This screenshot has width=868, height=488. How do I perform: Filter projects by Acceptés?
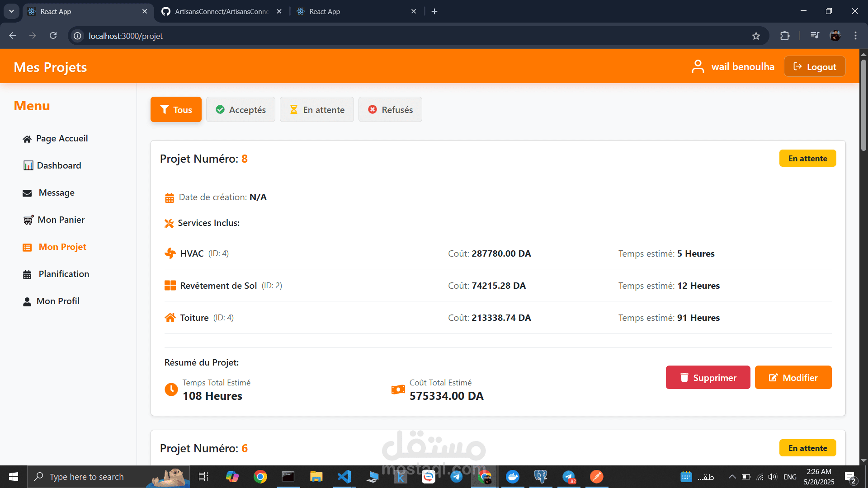pos(241,110)
